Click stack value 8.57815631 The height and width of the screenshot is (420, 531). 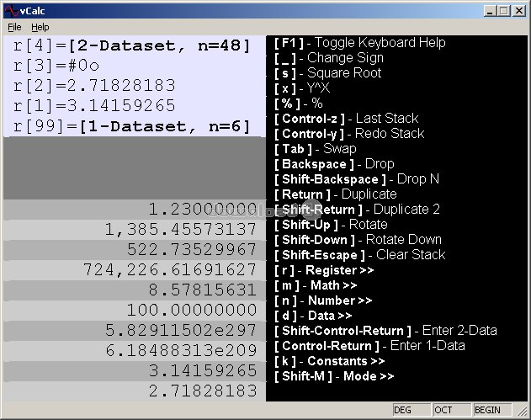click(135, 290)
